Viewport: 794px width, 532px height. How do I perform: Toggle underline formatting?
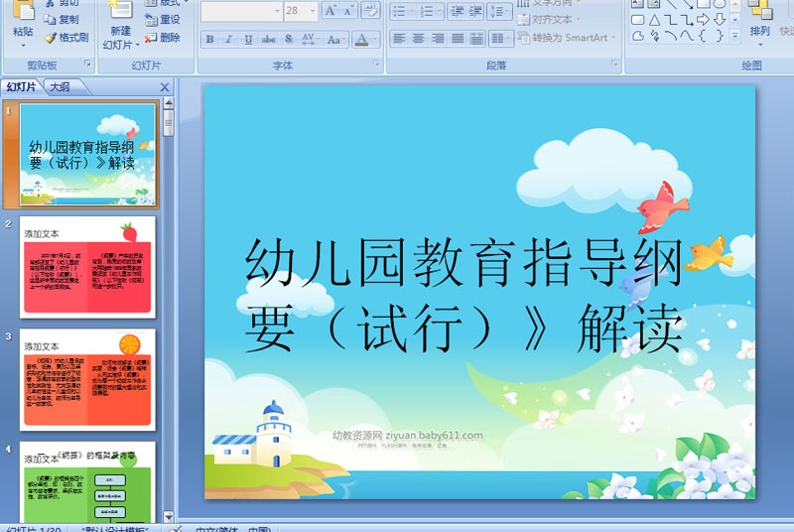tap(248, 40)
